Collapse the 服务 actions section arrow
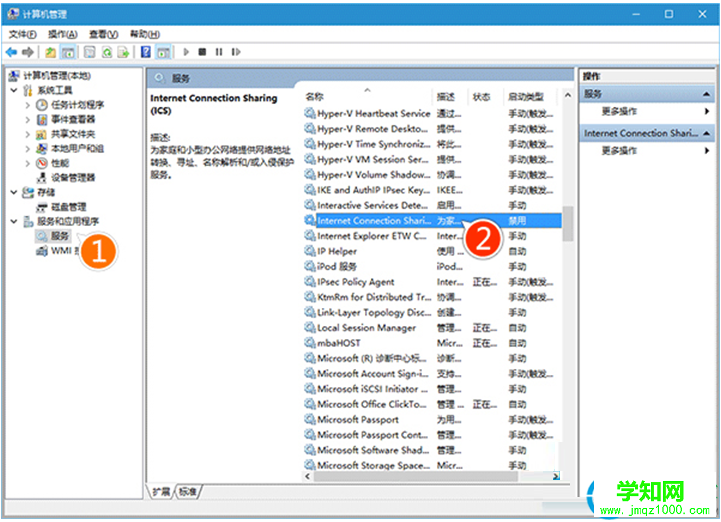 pos(706,94)
